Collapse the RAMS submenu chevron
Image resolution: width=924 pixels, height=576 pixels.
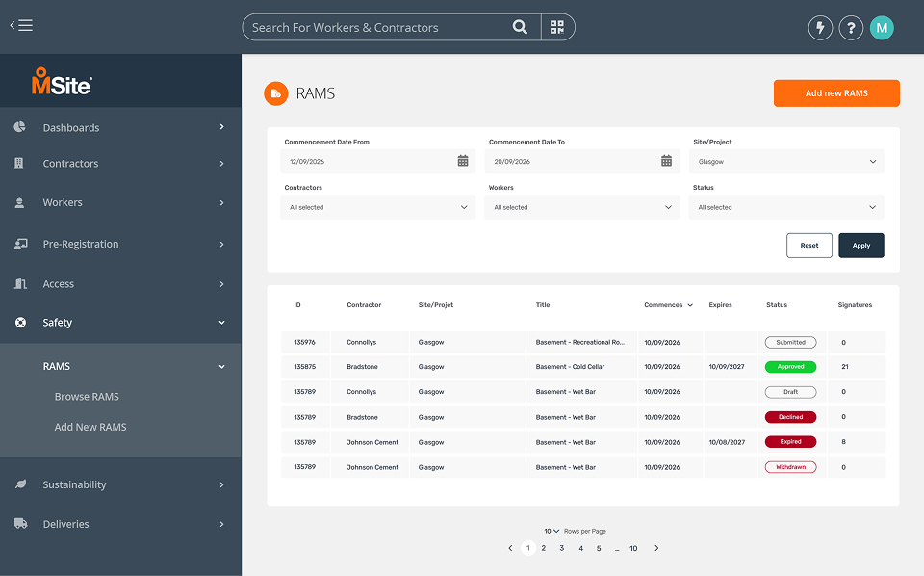coord(221,367)
